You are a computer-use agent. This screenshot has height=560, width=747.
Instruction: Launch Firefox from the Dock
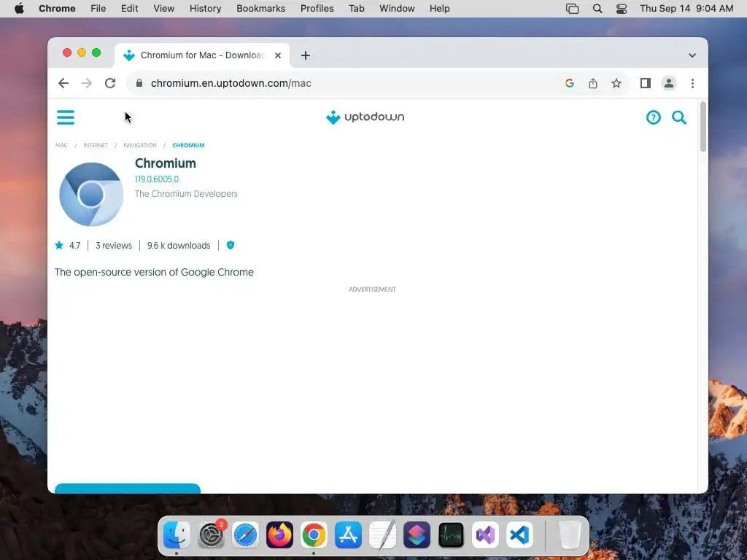pyautogui.click(x=279, y=534)
